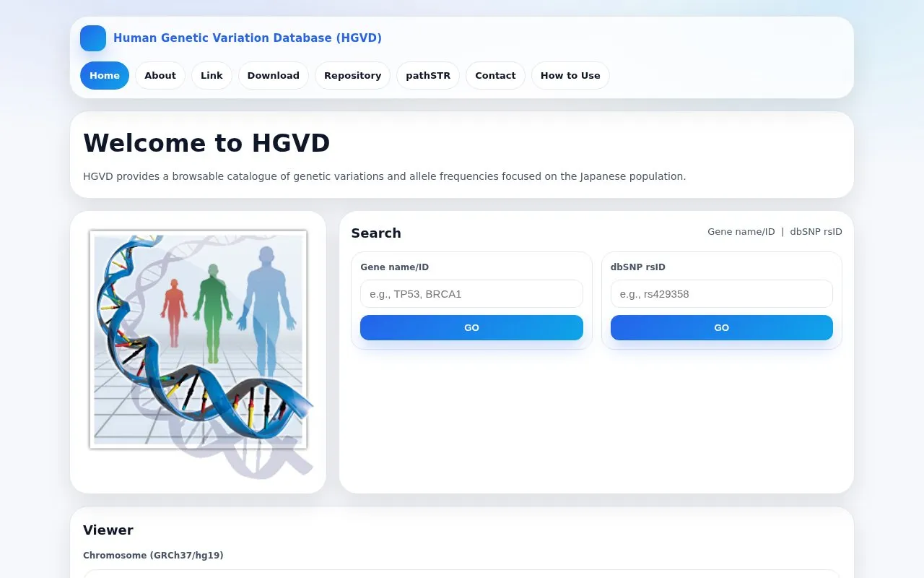Click the Human Genetic Variation Database title

coord(248,38)
